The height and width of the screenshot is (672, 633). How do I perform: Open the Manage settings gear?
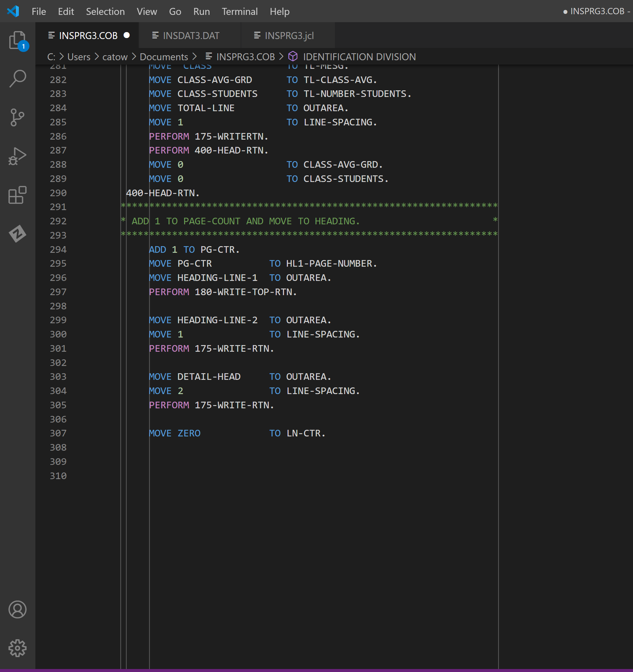tap(17, 648)
